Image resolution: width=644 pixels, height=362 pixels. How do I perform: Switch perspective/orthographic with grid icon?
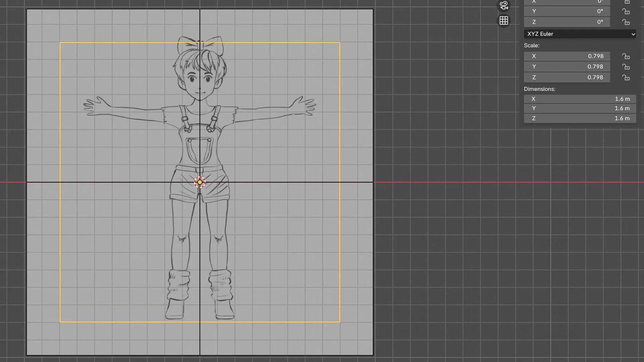pyautogui.click(x=503, y=21)
